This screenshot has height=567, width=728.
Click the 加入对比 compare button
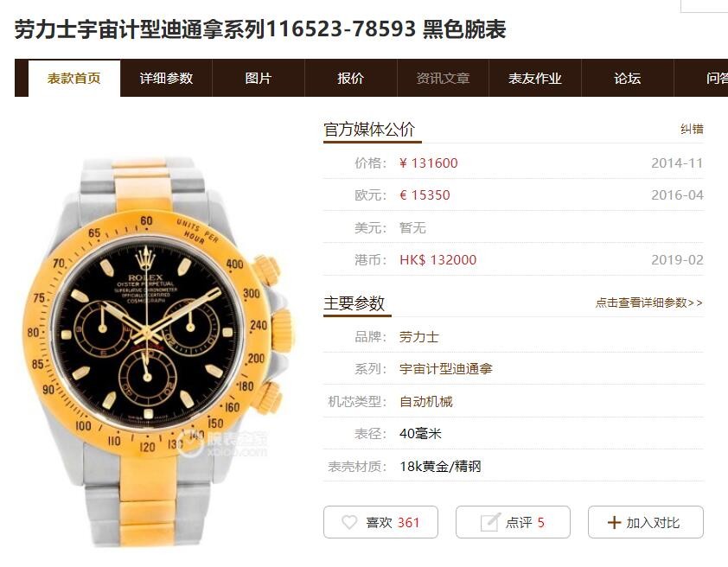646,522
